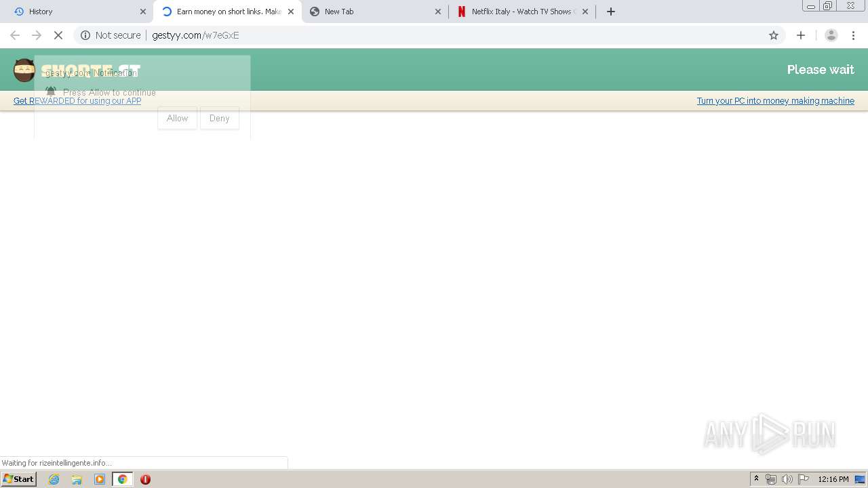This screenshot has width=868, height=488.
Task: Open Turn your PC into money making machine link
Action: coord(776,101)
